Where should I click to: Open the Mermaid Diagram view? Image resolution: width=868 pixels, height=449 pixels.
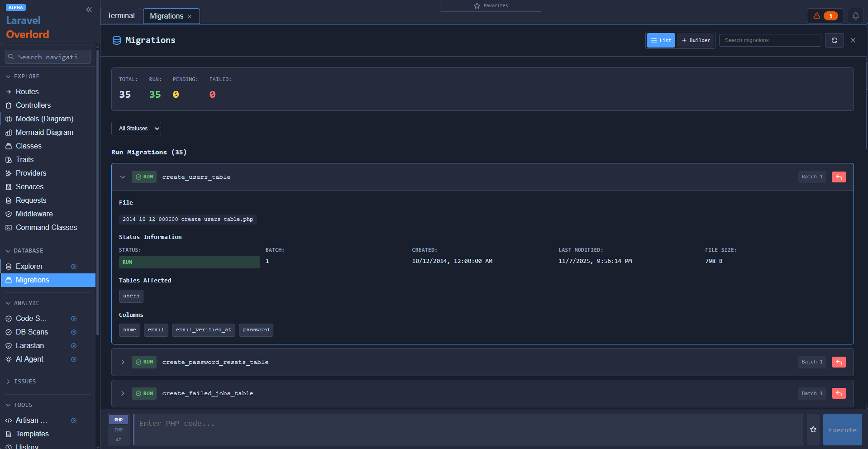44,132
